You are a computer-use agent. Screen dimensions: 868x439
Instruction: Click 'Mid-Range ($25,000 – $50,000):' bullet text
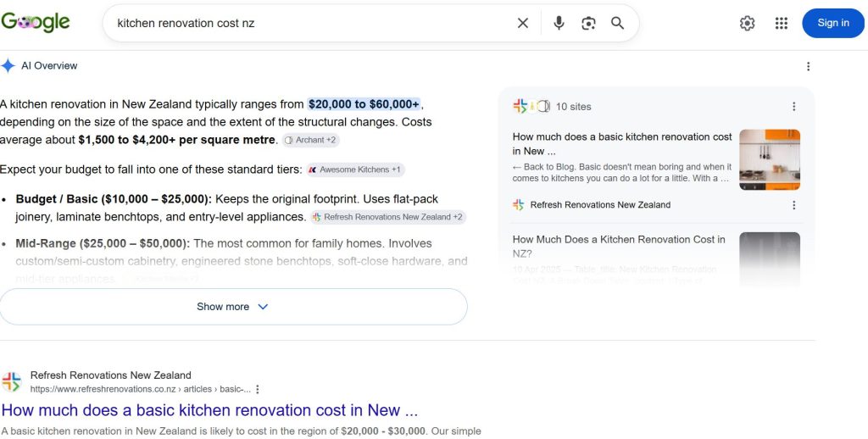pyautogui.click(x=103, y=243)
